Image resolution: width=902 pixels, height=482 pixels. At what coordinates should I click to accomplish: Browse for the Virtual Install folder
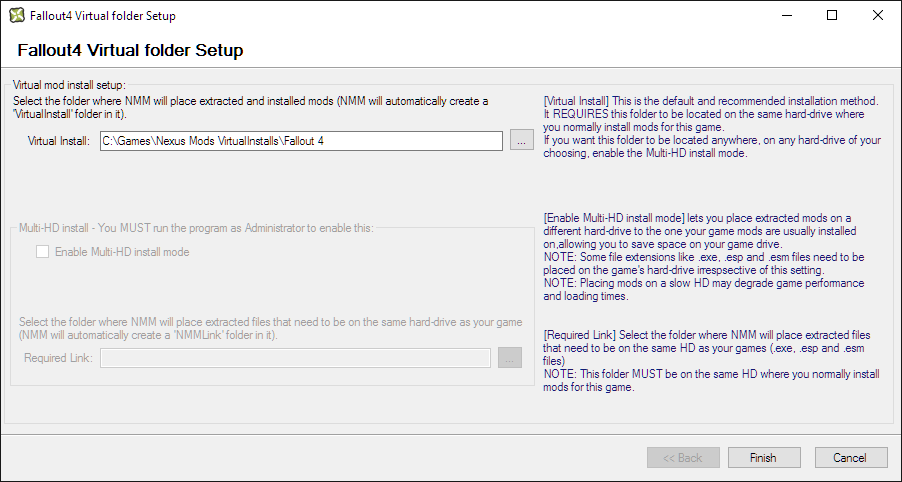(x=522, y=141)
